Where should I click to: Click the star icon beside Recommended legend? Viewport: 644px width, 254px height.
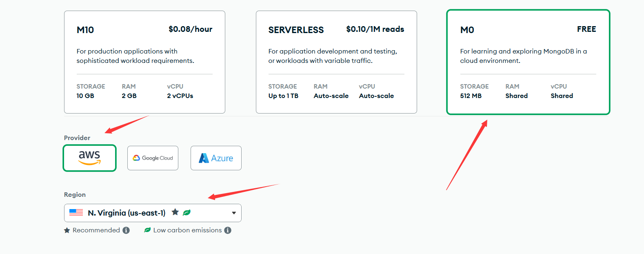[67, 230]
